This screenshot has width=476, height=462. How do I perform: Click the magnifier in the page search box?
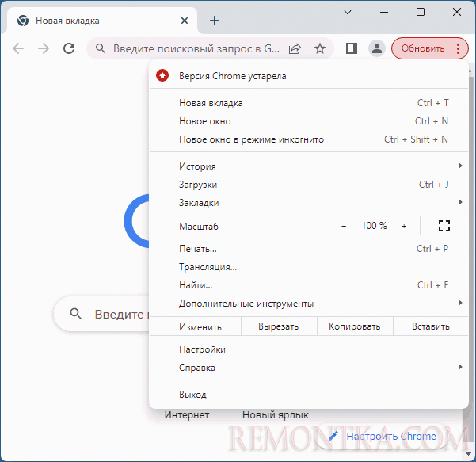75,314
